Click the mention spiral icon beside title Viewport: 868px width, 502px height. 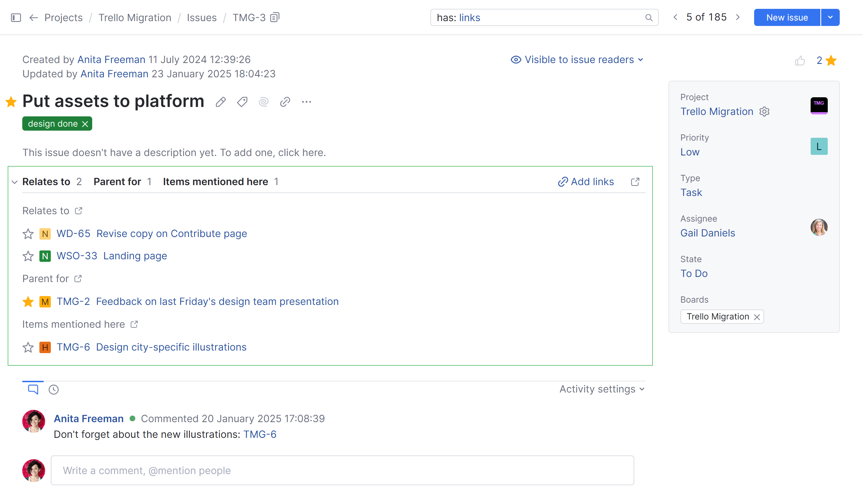click(x=263, y=102)
